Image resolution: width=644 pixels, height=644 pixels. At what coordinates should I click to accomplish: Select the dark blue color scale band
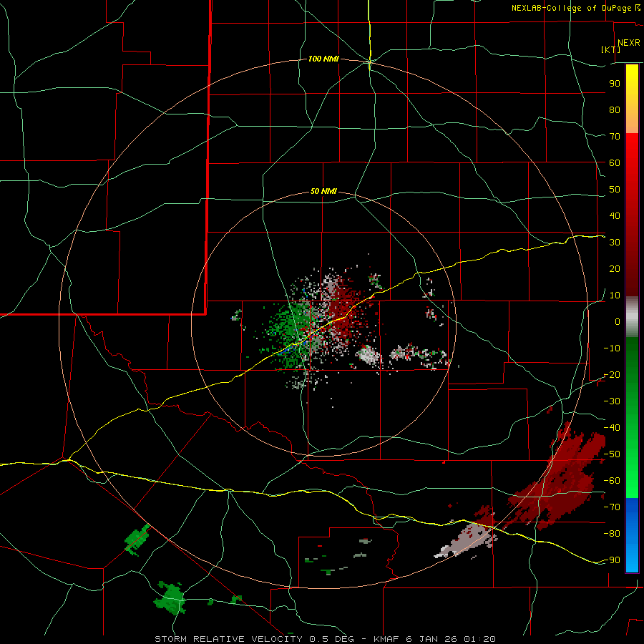tap(632, 506)
